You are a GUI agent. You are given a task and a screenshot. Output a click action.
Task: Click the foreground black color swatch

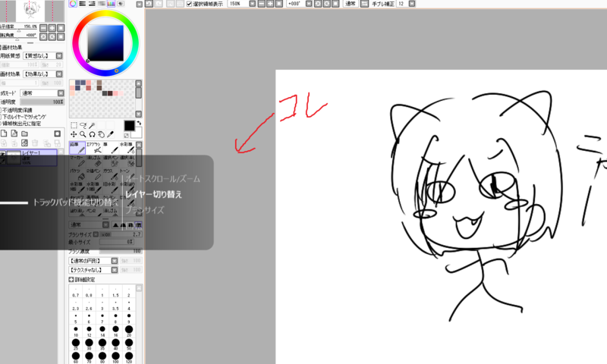pos(129,126)
